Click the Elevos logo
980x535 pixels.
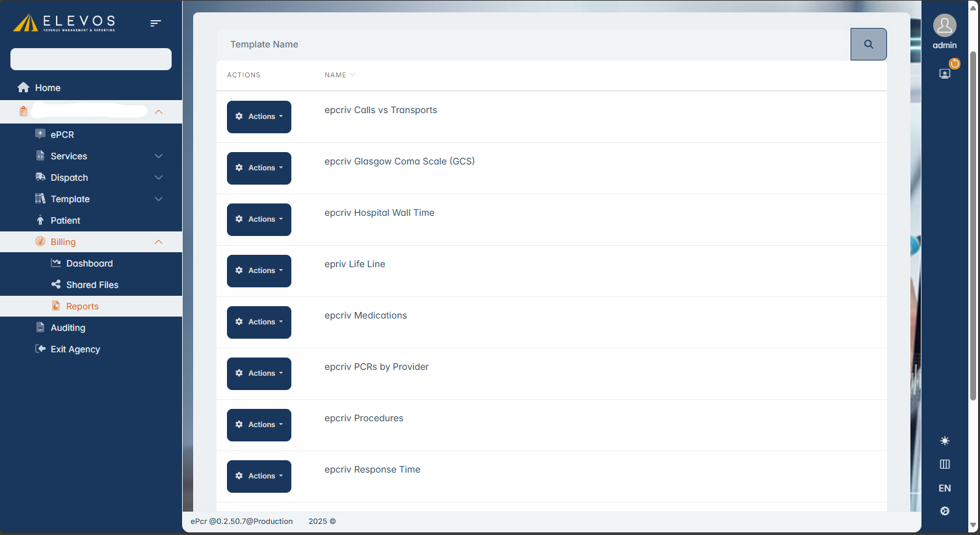pyautogui.click(x=64, y=23)
